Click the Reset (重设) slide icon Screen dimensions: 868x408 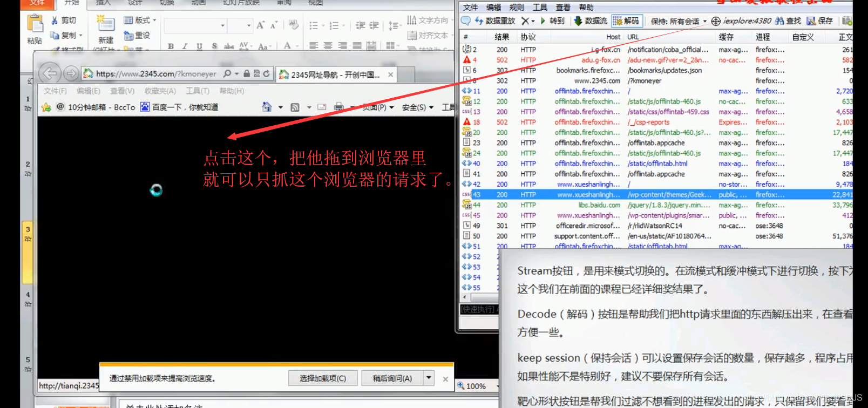128,36
